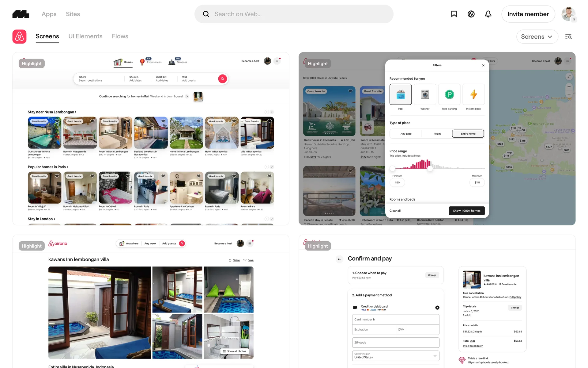Select the Instant Book lightning icon

pos(473,94)
